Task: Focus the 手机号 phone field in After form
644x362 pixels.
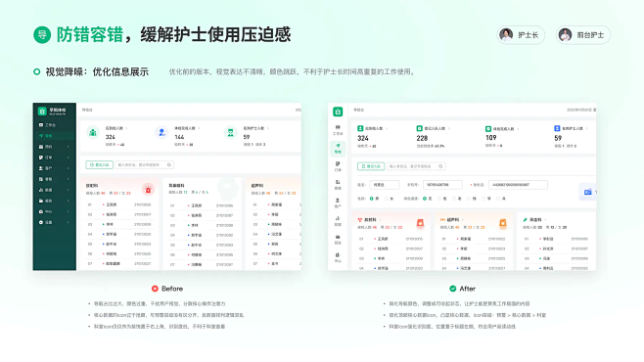Action: 442,185
